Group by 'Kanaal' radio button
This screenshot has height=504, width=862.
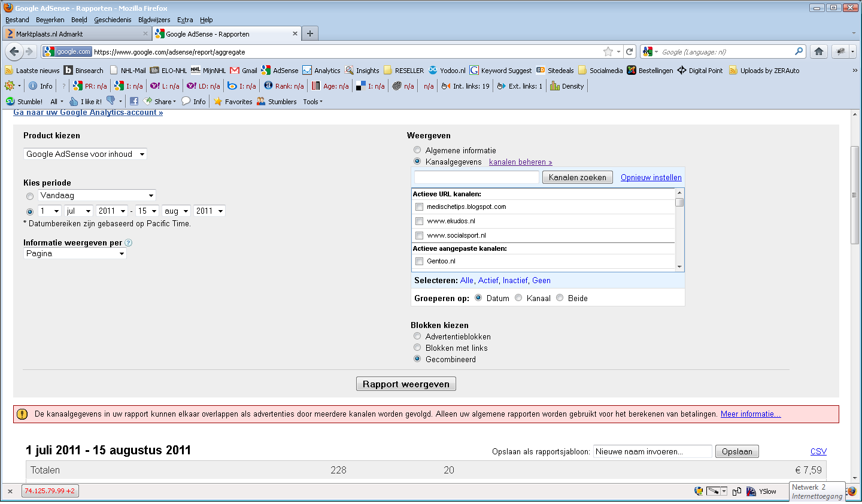pyautogui.click(x=518, y=297)
